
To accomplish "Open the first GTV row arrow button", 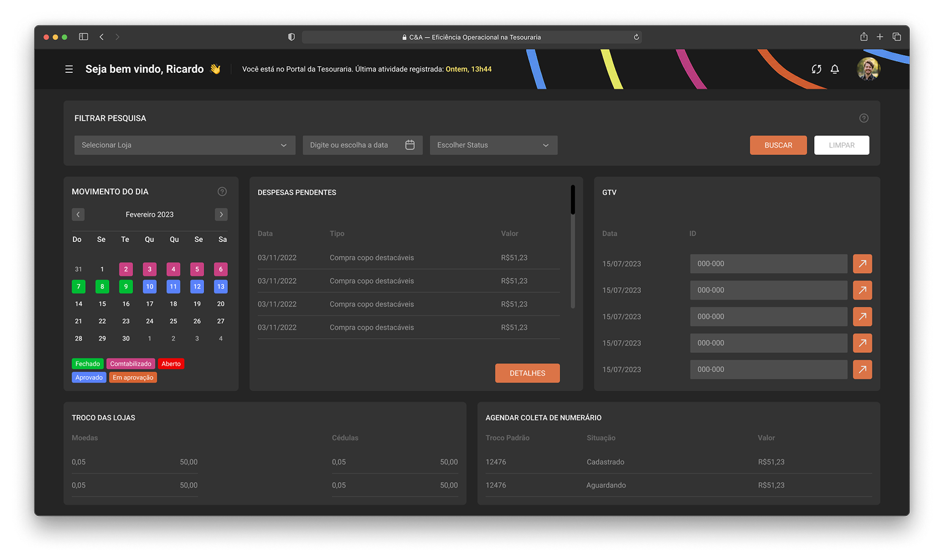I will pyautogui.click(x=863, y=263).
